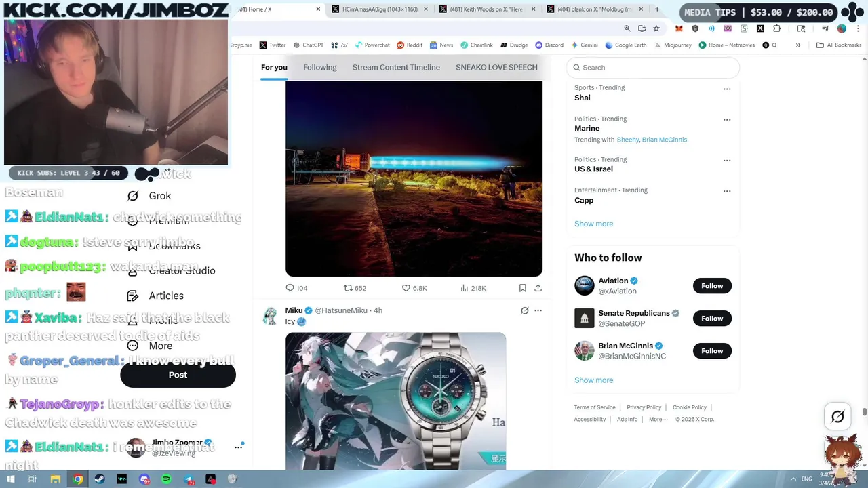Open Grok from the X sidebar
The height and width of the screenshot is (488, 868).
149,196
